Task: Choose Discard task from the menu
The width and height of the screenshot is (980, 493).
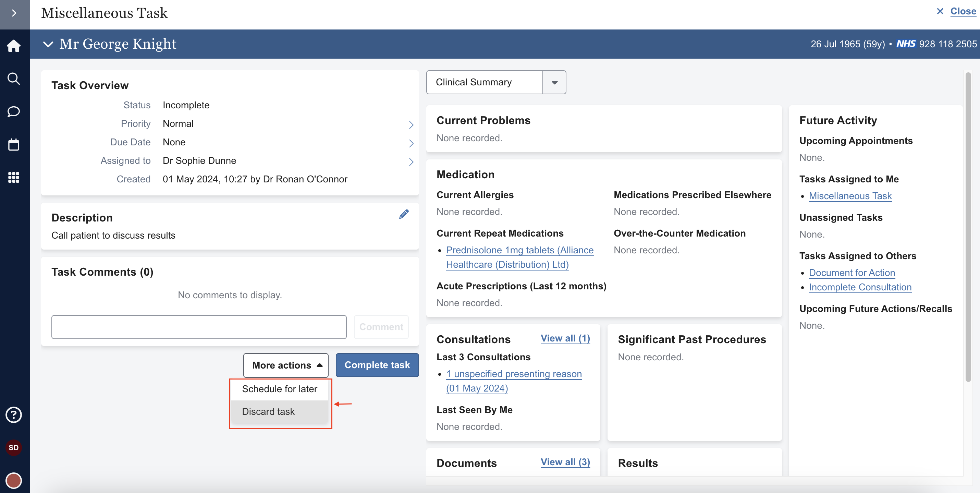Action: click(268, 411)
